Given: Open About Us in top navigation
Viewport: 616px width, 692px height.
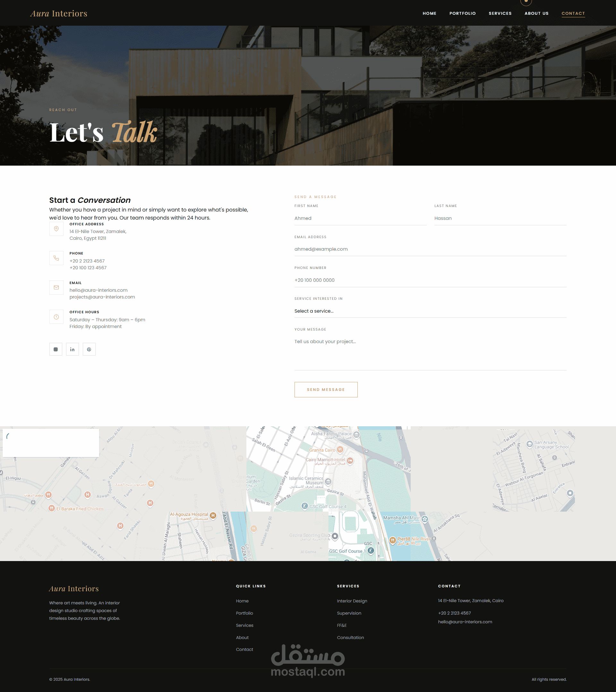Looking at the screenshot, I should point(536,13).
